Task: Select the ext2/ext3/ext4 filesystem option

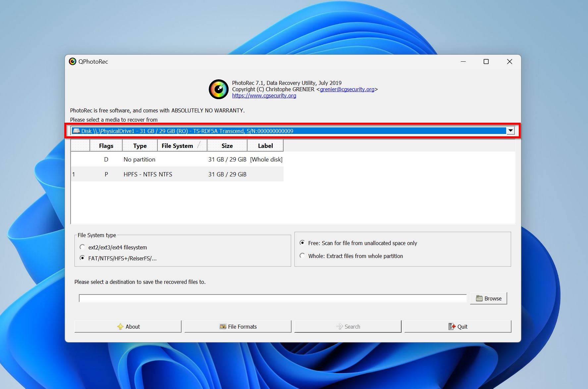Action: pos(82,247)
